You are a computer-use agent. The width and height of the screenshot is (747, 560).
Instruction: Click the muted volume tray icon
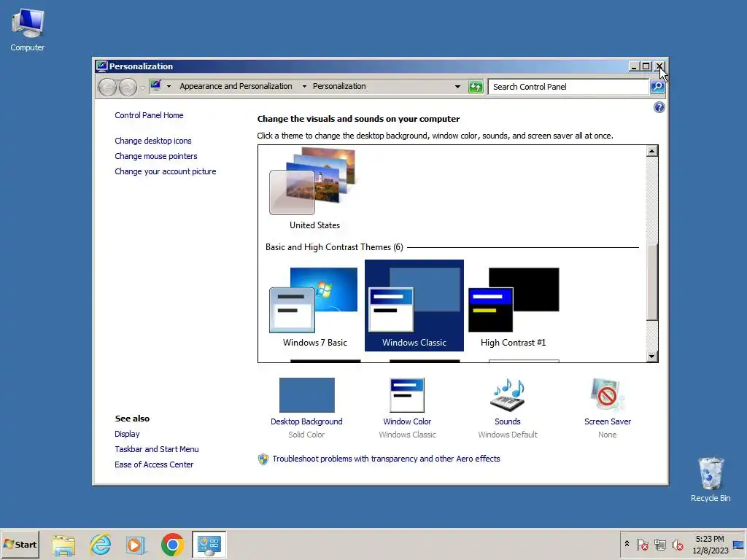678,544
